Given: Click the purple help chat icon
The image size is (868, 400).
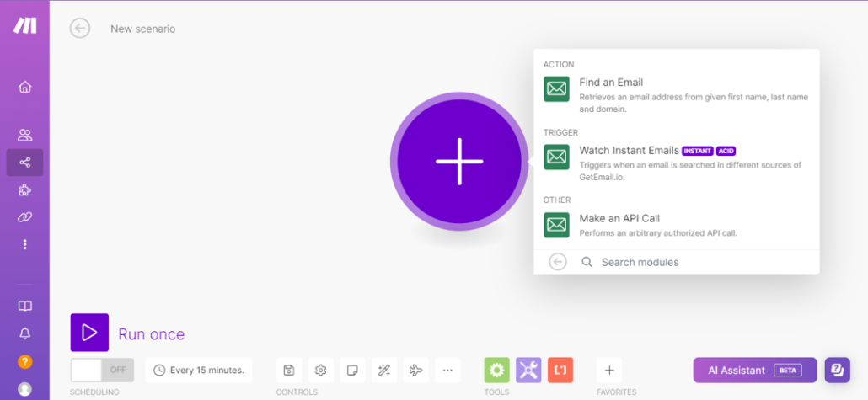Looking at the screenshot, I should point(837,371).
